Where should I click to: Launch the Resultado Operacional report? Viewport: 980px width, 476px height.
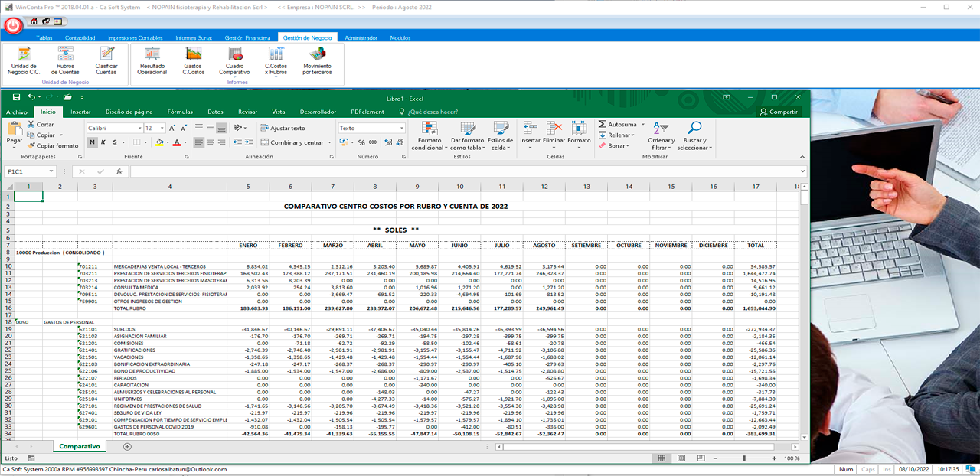[x=152, y=60]
